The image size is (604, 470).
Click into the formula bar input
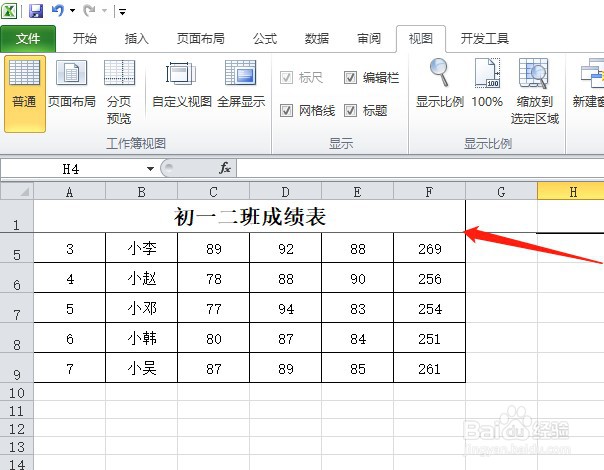(x=420, y=169)
